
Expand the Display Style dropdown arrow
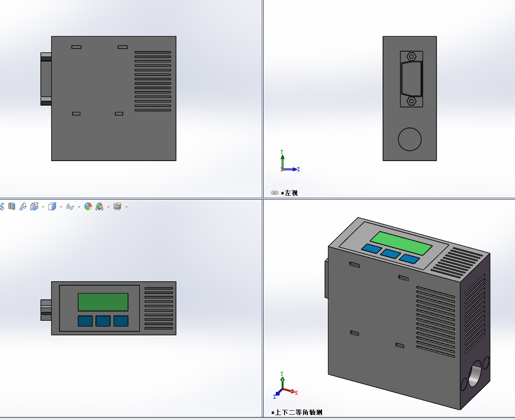(61, 207)
